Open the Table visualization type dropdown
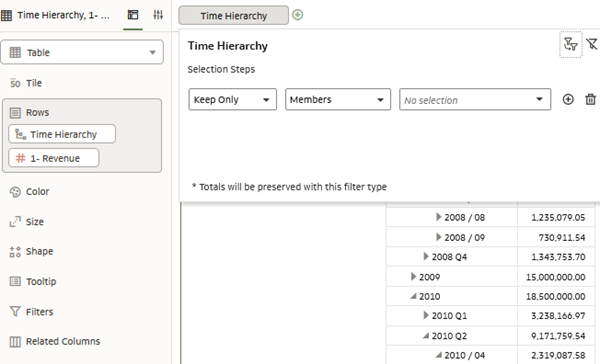 click(x=82, y=52)
